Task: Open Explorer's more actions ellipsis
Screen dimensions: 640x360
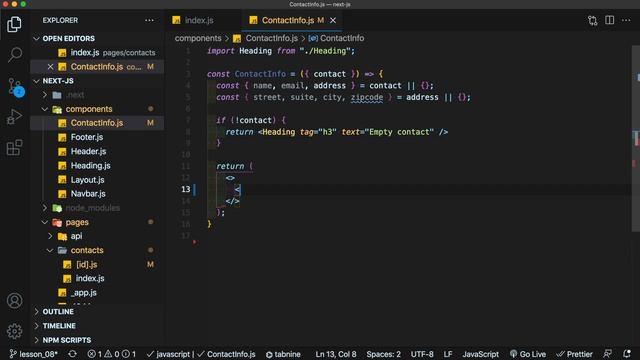Action: [x=149, y=20]
